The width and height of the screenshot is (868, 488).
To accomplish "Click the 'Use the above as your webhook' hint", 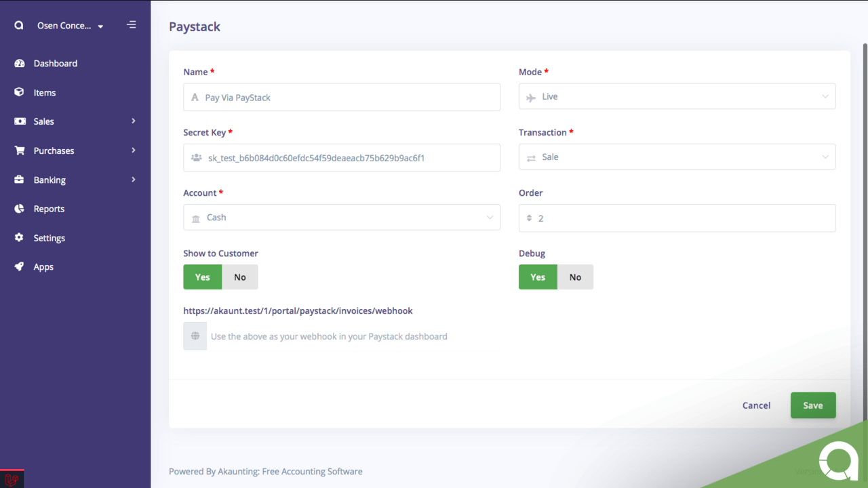I will (329, 336).
